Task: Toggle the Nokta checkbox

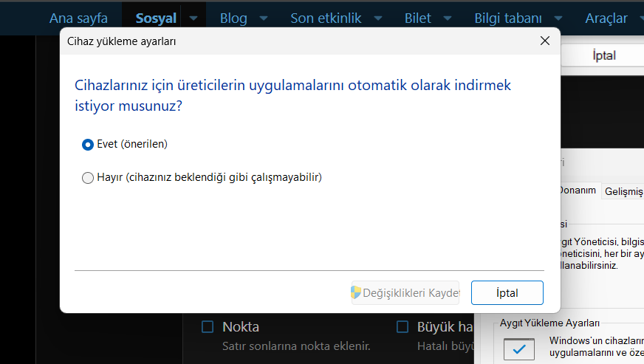Action: (208, 327)
